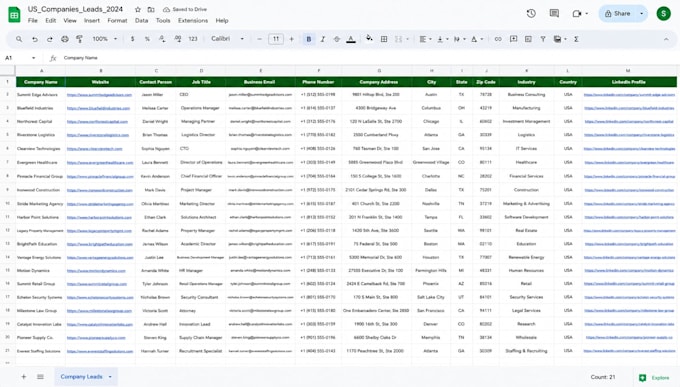Viewport: 680px width, 387px height.
Task: Open the merge cells dropdown arrow
Action: (408, 39)
